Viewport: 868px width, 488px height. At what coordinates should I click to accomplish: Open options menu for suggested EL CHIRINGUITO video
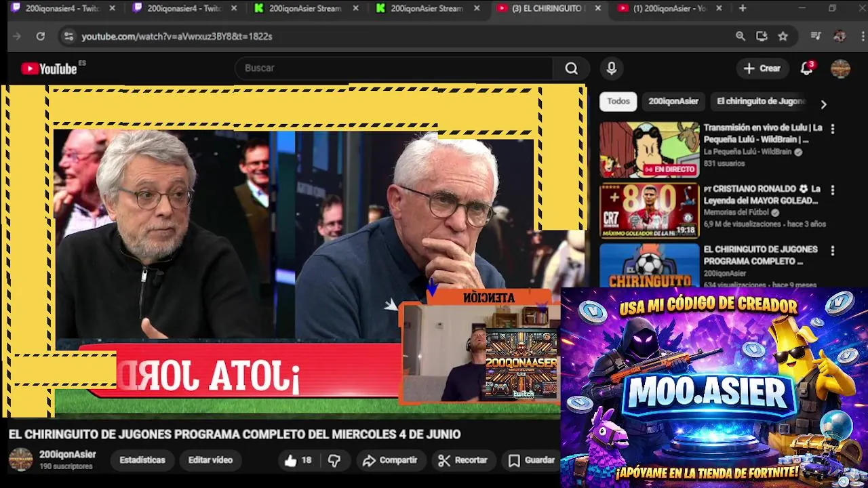pos(832,251)
